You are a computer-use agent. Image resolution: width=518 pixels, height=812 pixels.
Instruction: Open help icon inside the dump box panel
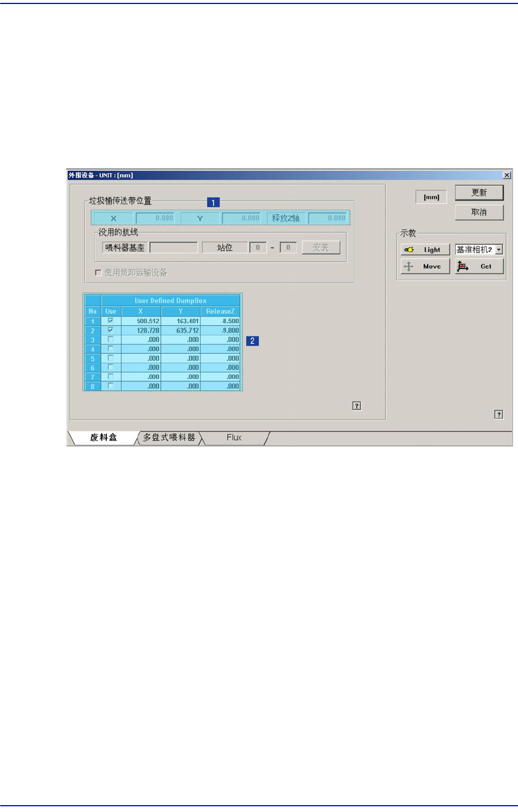pyautogui.click(x=356, y=406)
